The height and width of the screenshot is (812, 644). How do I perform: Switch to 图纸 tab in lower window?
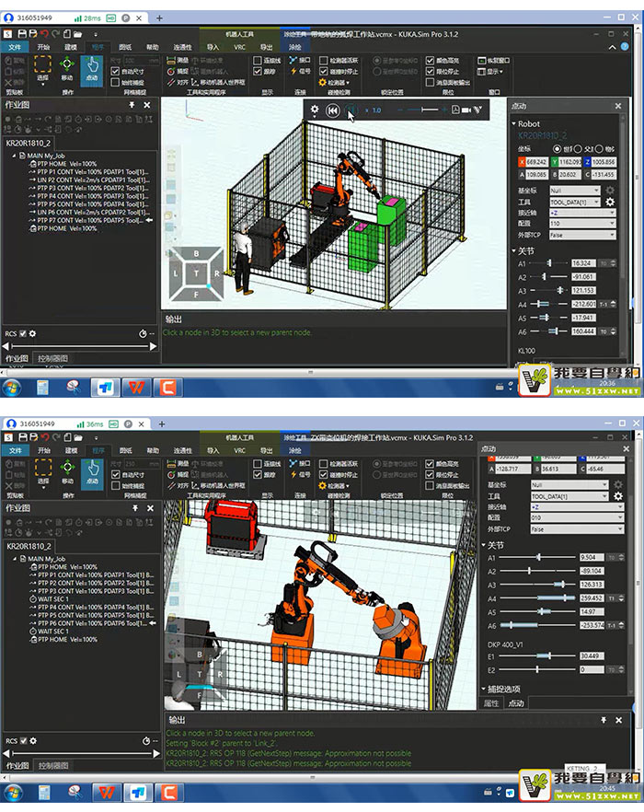(x=126, y=450)
